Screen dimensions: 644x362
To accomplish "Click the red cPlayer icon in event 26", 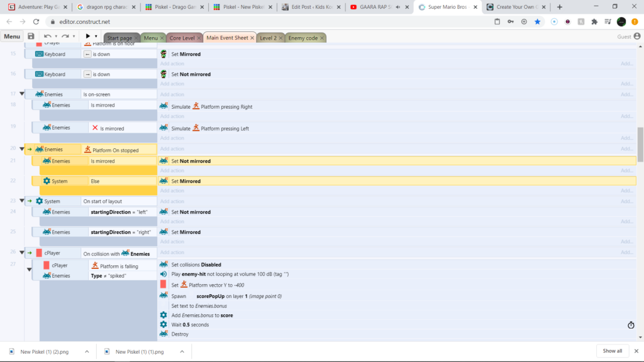I will (39, 253).
